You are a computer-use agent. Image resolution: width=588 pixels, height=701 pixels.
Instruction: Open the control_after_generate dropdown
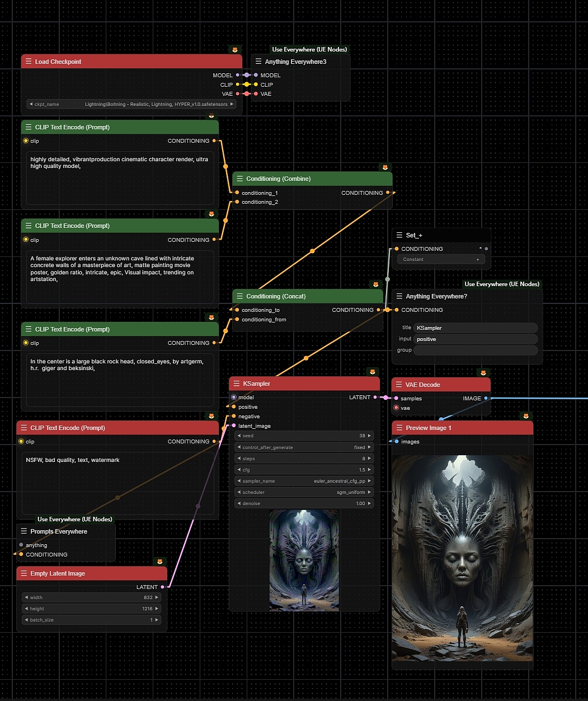point(304,447)
